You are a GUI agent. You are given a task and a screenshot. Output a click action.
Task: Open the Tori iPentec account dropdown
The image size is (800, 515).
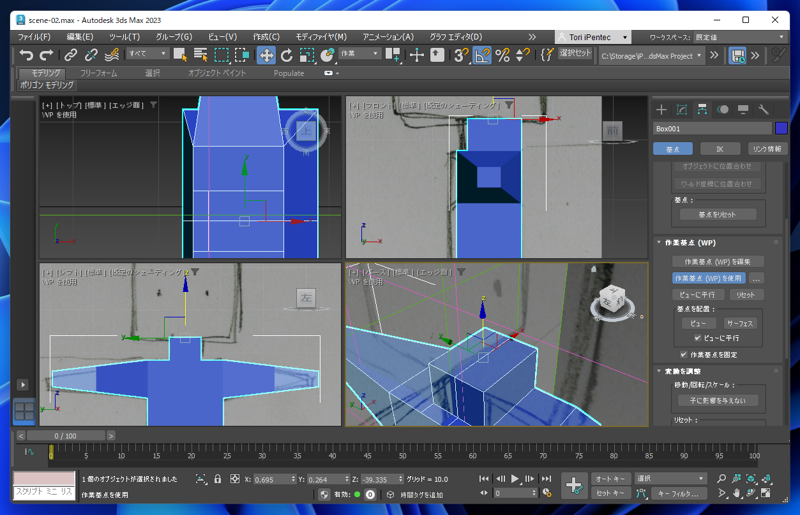tap(593, 37)
